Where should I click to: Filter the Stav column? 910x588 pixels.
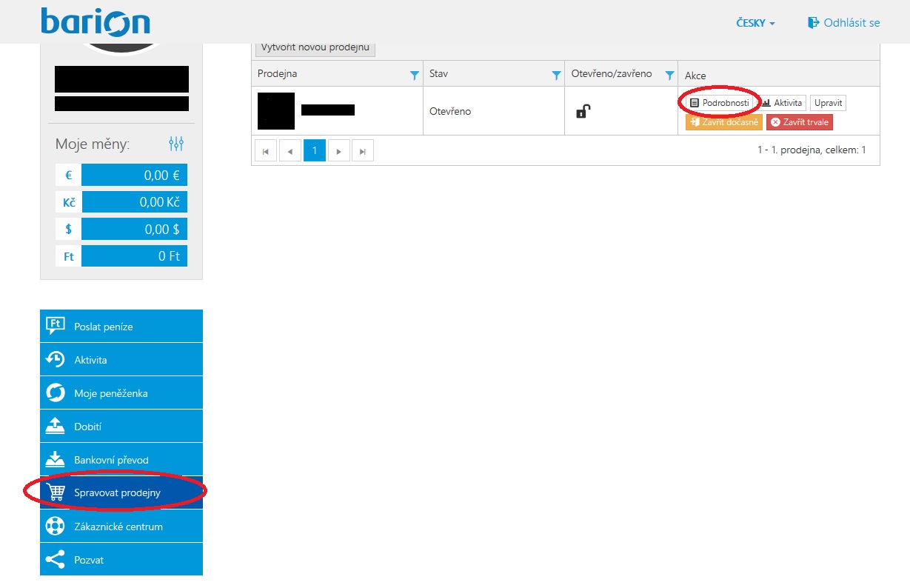(556, 75)
